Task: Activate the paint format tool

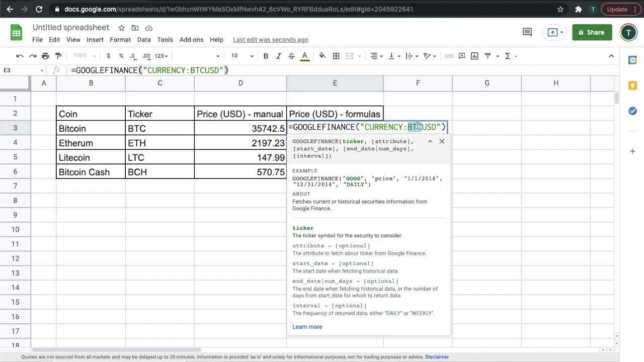Action: (x=58, y=56)
